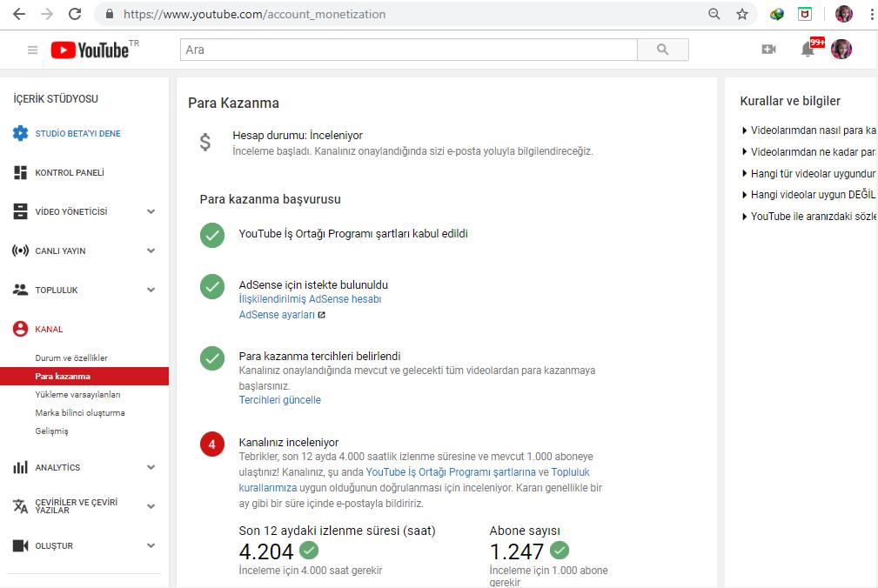Expand 'YouTube ile aranızdaki' help item
Screen dimensions: 878x588
[809, 217]
